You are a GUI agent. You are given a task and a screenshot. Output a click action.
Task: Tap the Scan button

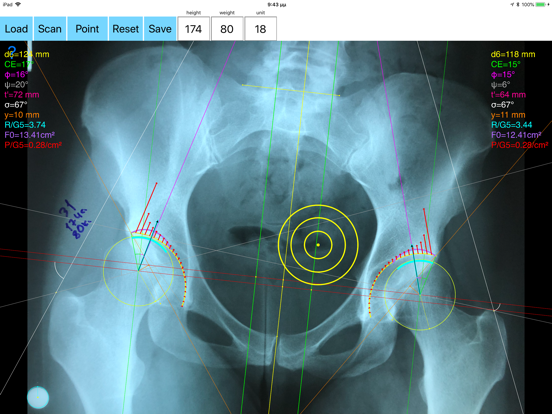point(50,29)
